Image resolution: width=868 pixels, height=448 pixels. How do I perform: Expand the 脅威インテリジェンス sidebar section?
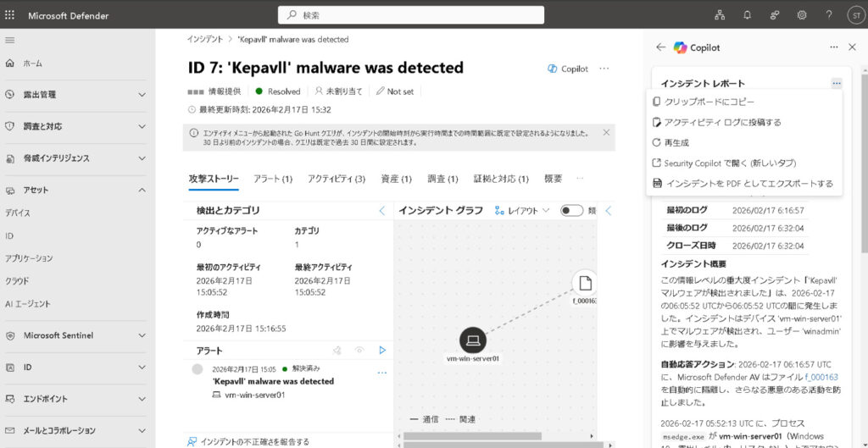coord(141,158)
